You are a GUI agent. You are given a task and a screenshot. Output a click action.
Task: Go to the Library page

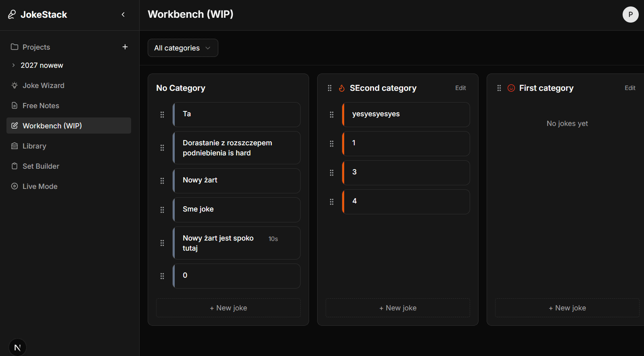point(34,146)
